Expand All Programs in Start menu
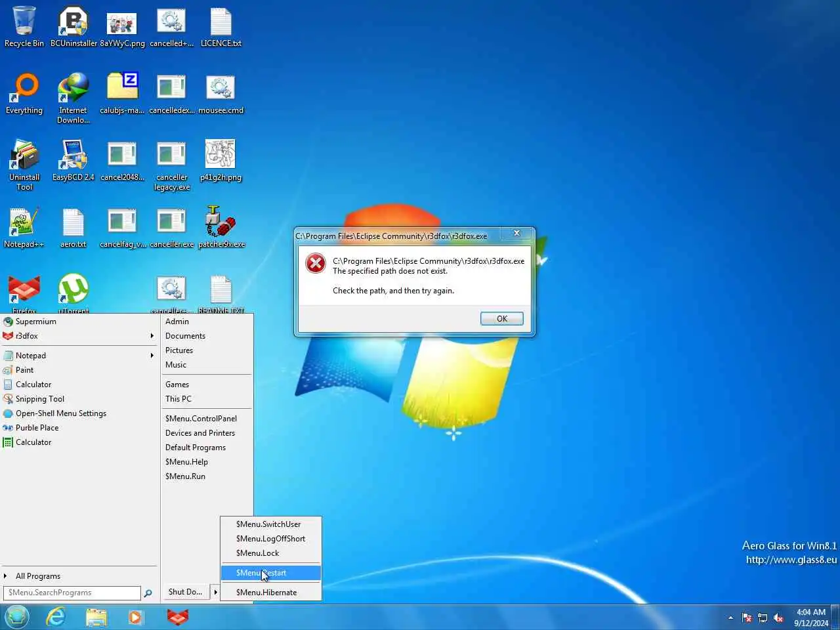The height and width of the screenshot is (630, 840). click(80, 576)
